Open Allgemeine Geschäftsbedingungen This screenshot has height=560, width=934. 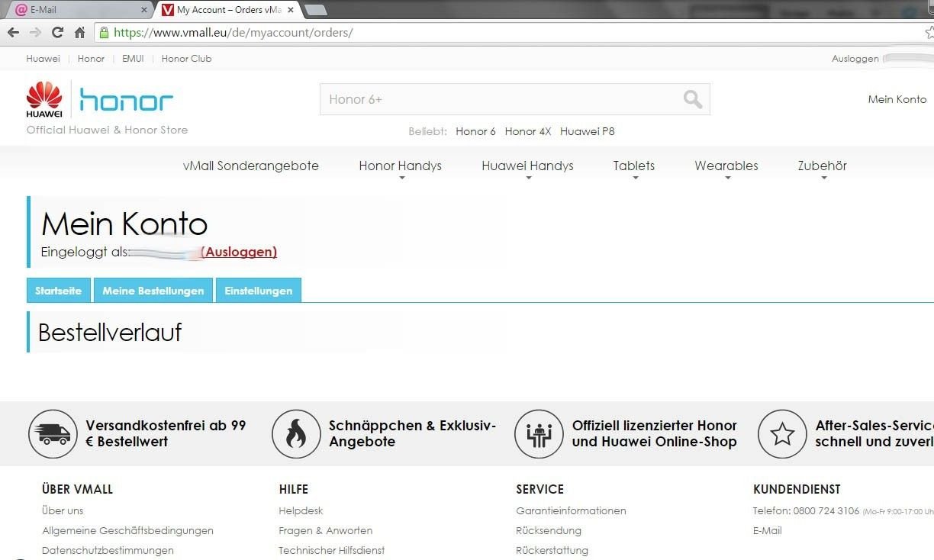127,530
